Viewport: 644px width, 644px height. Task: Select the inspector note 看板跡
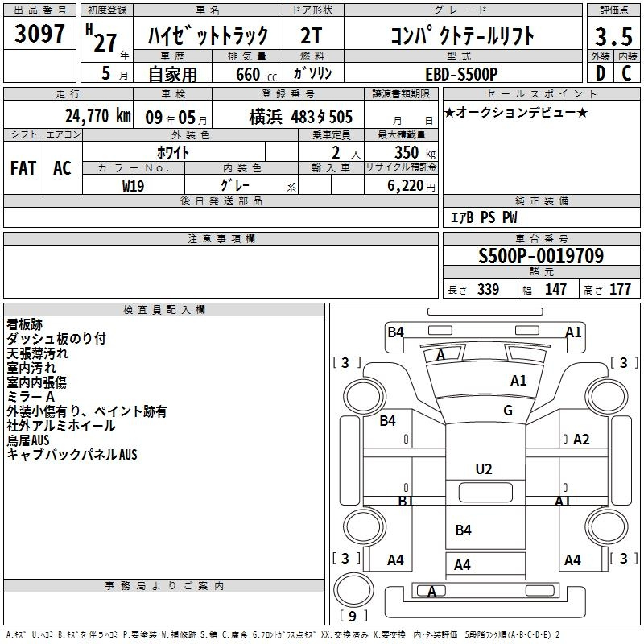(x=25, y=324)
